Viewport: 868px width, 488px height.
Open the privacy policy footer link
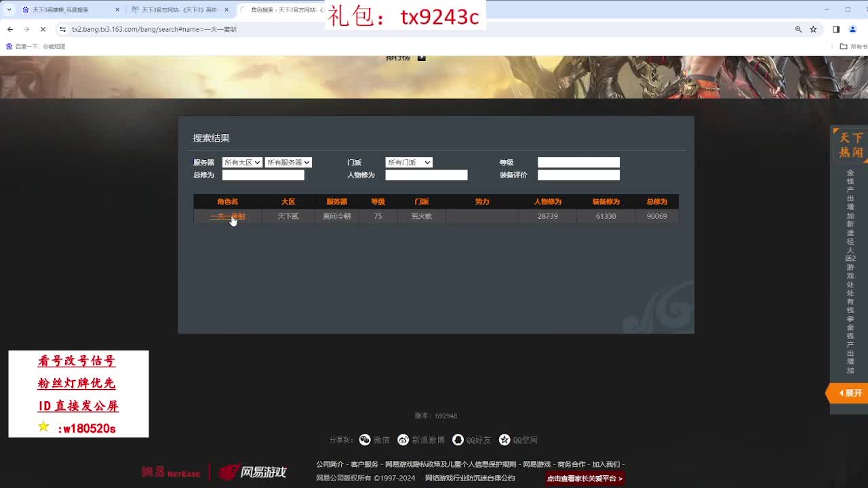point(450,464)
